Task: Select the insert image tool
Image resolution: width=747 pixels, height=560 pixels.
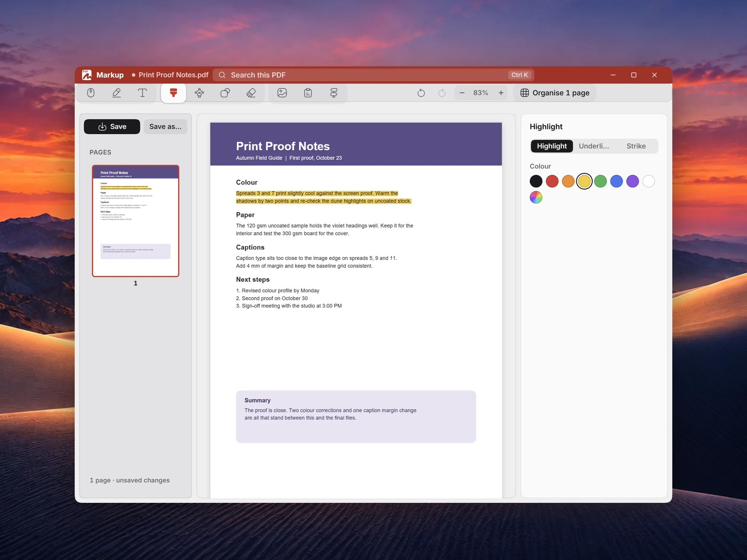Action: 282,93
